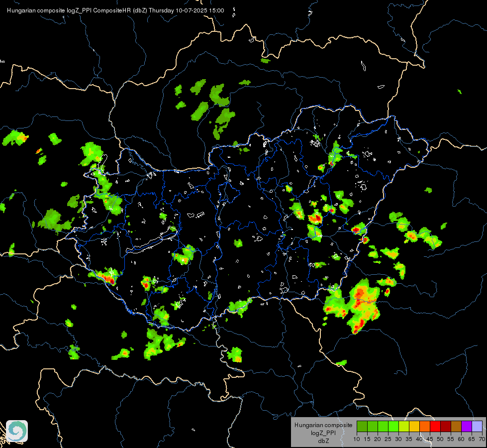Click the legend scale value 10
Viewport: 487px width, 448px height.
coord(357,440)
